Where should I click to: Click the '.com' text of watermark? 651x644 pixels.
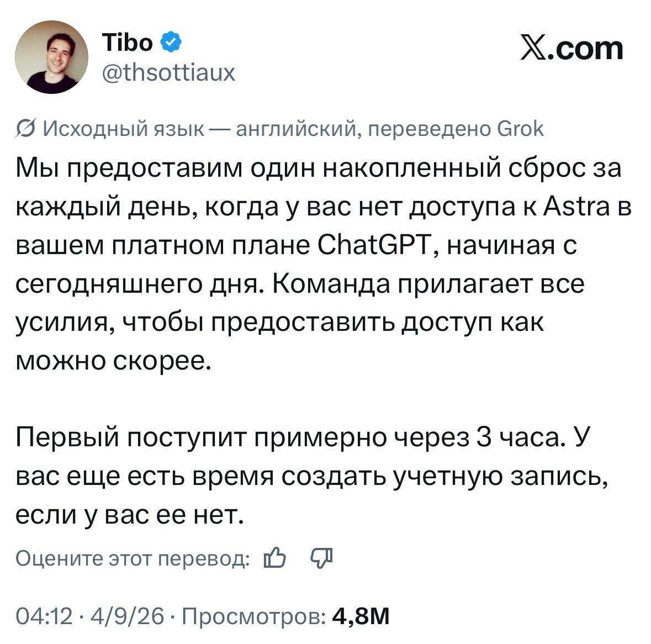tap(585, 49)
